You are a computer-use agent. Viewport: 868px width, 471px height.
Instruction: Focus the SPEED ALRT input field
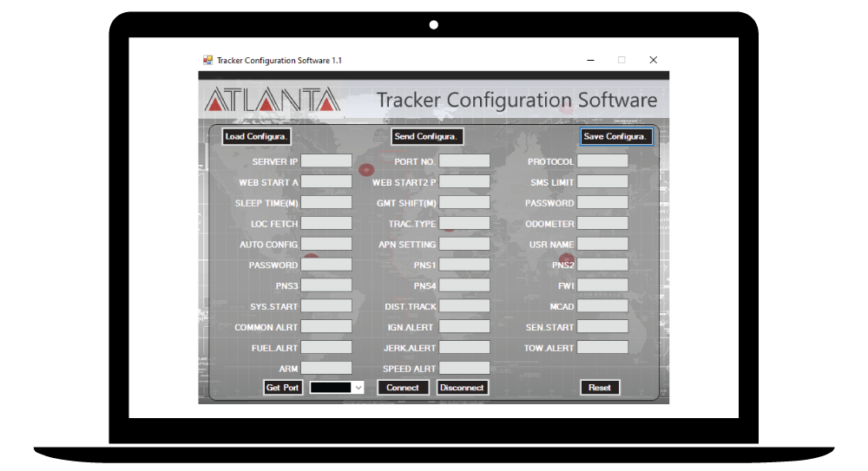pos(464,369)
